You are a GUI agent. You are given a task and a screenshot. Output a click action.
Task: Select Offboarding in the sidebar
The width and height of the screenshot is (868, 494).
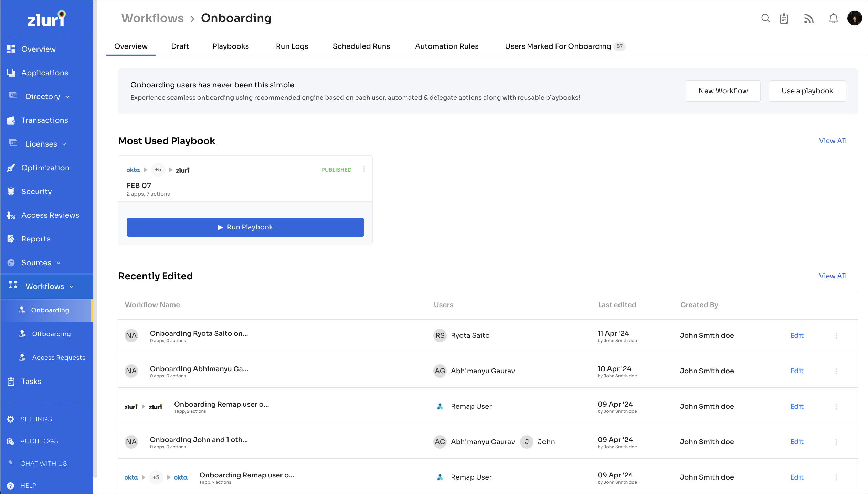tap(51, 334)
